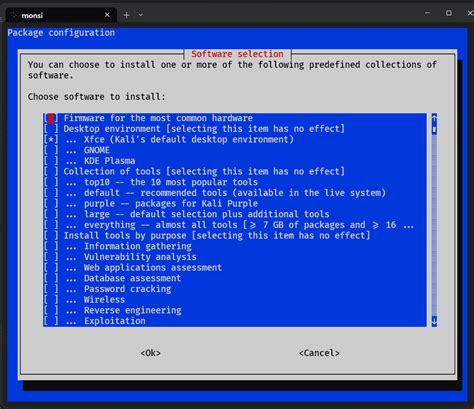Check the Wireless tools option
The image size is (474, 409).
coord(51,299)
